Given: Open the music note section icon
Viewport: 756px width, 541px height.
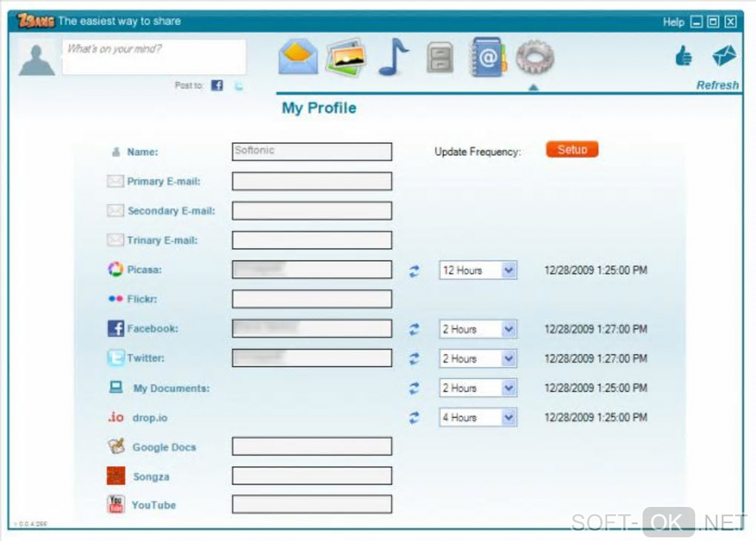Looking at the screenshot, I should (x=394, y=57).
